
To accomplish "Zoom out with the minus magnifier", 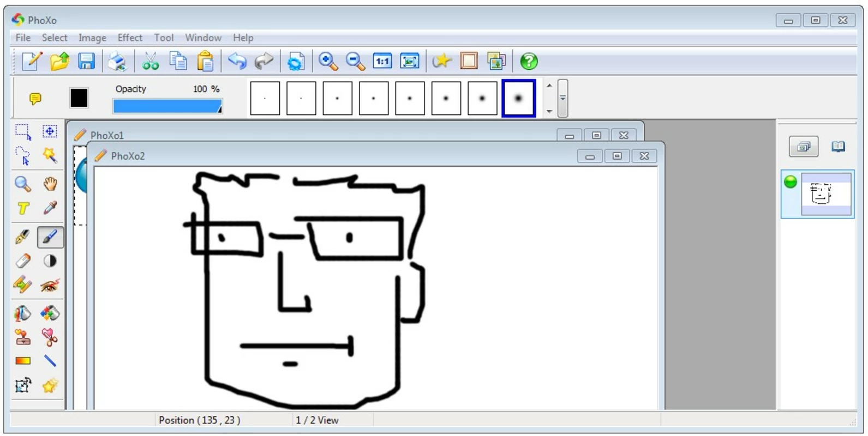I will [x=355, y=61].
